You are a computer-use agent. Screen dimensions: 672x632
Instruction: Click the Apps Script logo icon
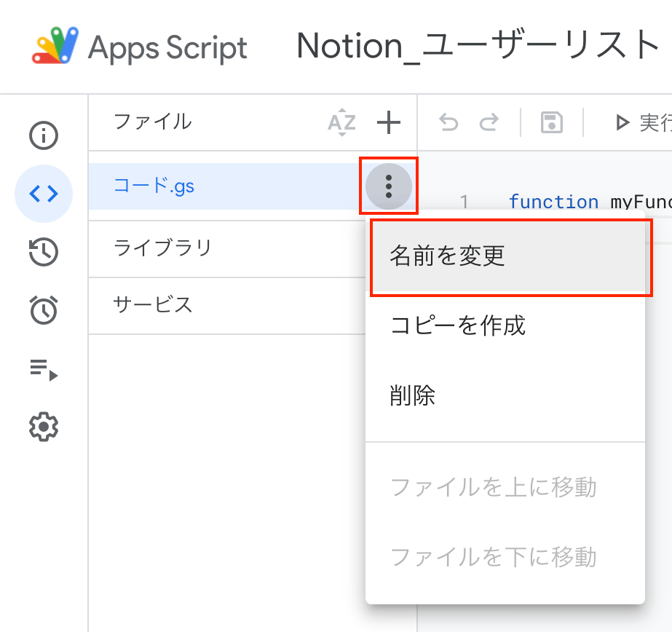click(55, 45)
